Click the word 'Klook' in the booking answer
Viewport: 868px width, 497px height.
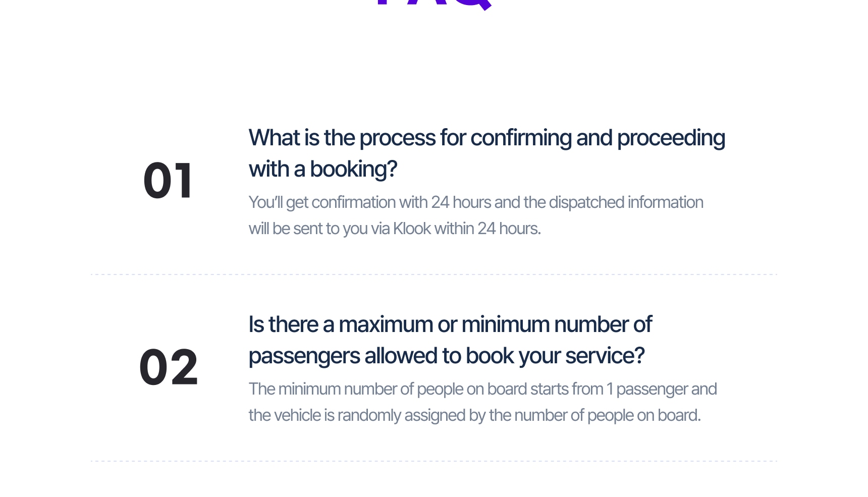click(x=412, y=229)
